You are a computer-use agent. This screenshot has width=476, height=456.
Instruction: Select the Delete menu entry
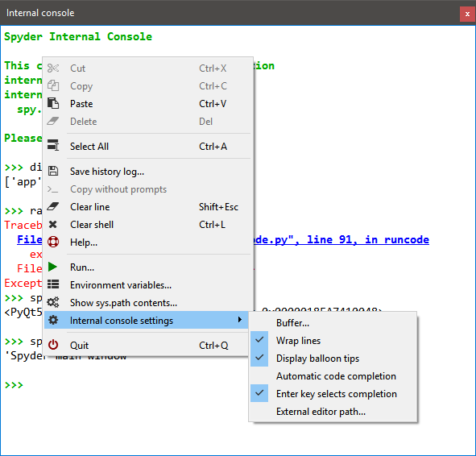pyautogui.click(x=147, y=122)
